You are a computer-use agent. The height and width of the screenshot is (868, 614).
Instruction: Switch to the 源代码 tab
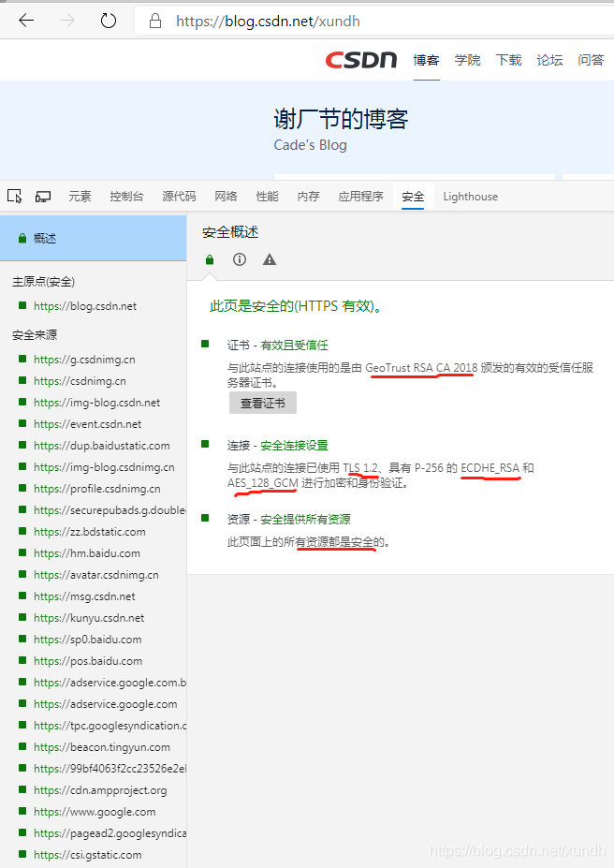[x=179, y=197]
